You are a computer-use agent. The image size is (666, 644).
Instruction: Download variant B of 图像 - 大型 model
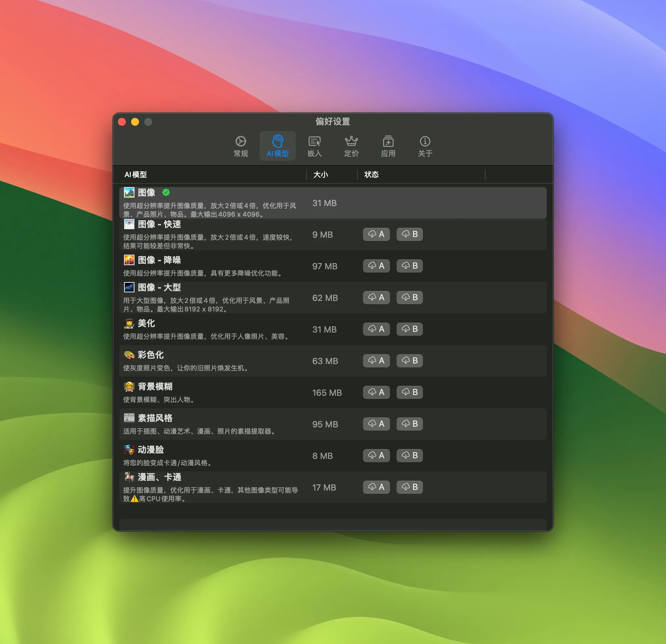click(409, 298)
